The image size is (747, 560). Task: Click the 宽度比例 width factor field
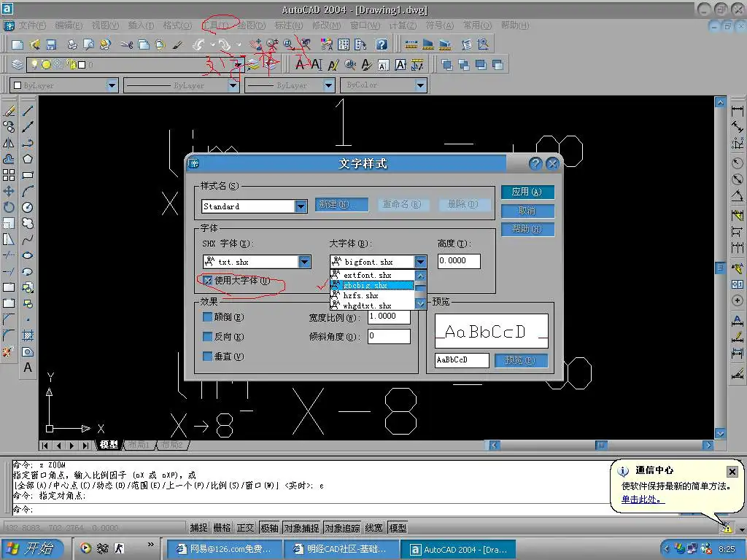click(390, 316)
